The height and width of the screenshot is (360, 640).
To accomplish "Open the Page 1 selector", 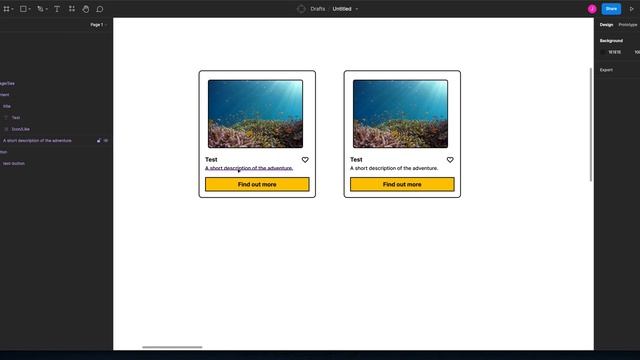I will (97, 25).
